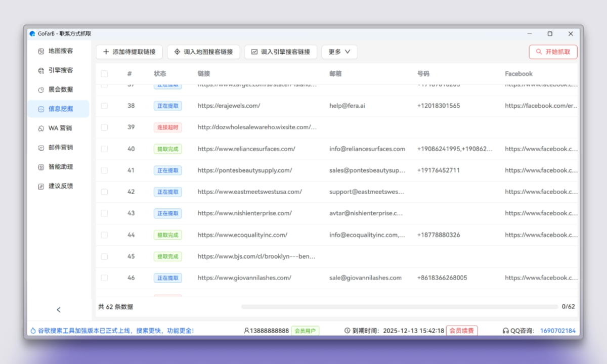Click the https://www.reliancesurfaces.com/ link cell
Image resolution: width=607 pixels, height=364 pixels.
(246, 149)
